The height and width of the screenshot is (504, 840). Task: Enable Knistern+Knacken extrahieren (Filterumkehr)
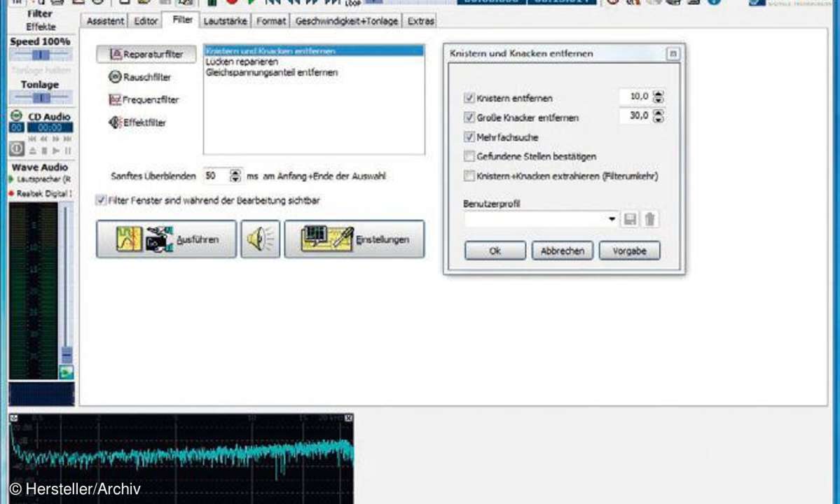coord(469,176)
